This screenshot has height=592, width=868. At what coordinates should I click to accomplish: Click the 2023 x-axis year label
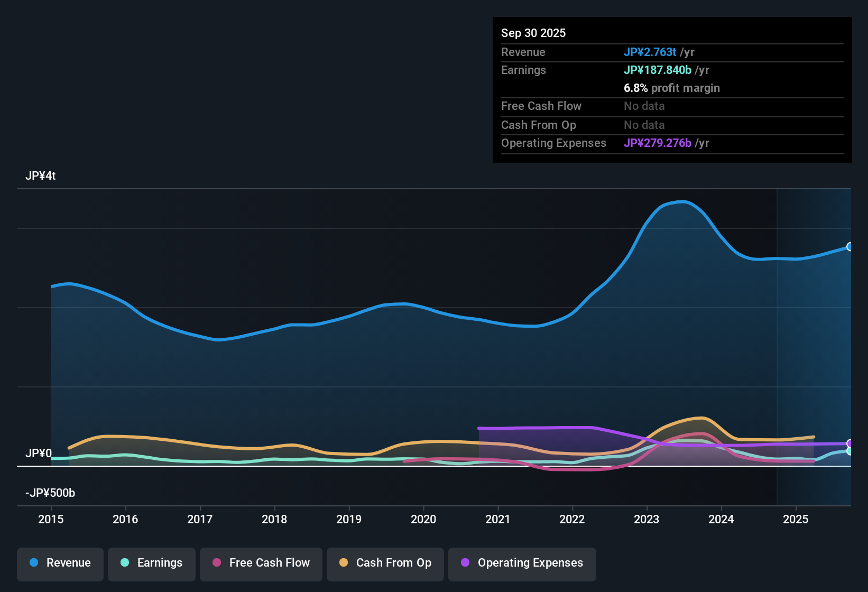[647, 519]
